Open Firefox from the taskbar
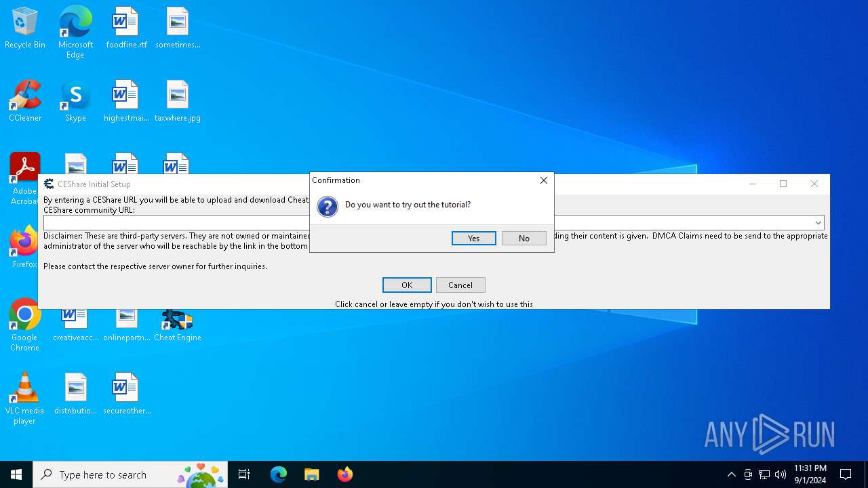The image size is (868, 488). 344,474
